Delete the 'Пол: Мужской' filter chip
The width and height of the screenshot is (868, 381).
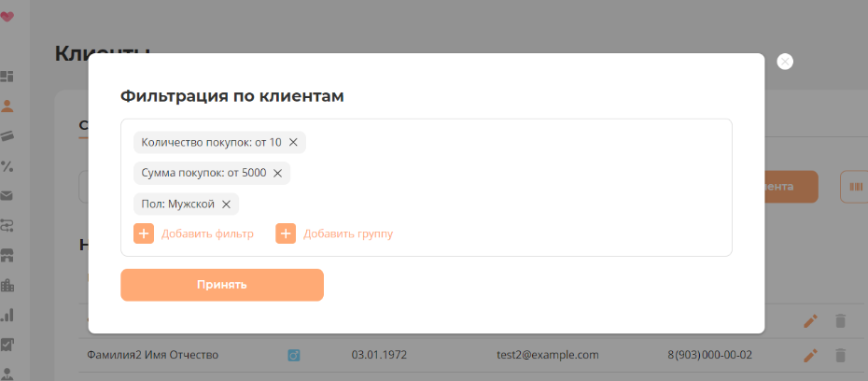[227, 204]
